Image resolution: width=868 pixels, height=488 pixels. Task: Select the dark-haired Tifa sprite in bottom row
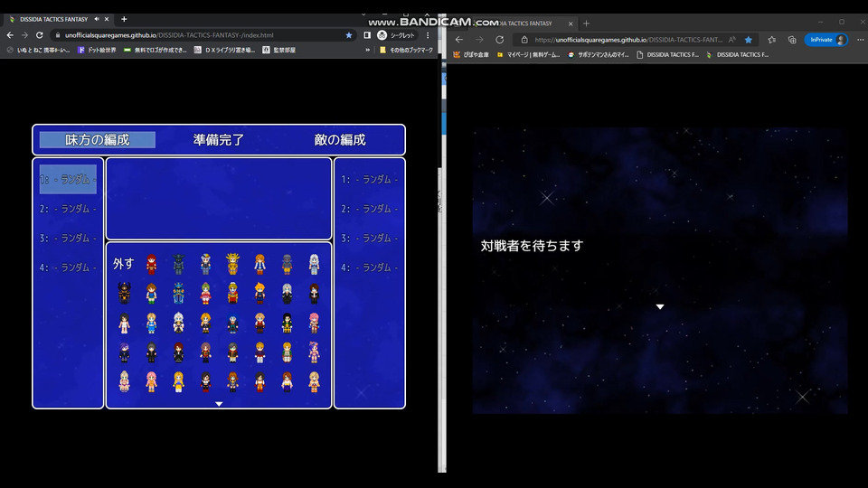coord(205,381)
